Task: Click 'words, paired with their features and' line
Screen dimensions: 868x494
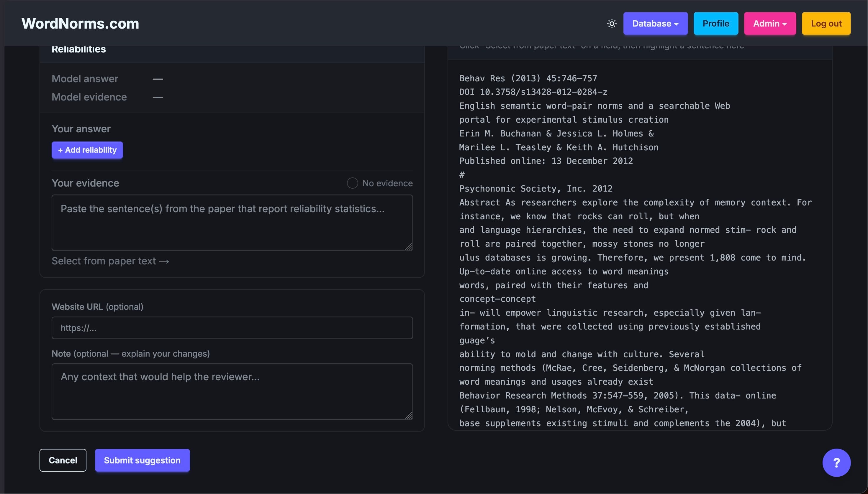Action: pos(553,285)
